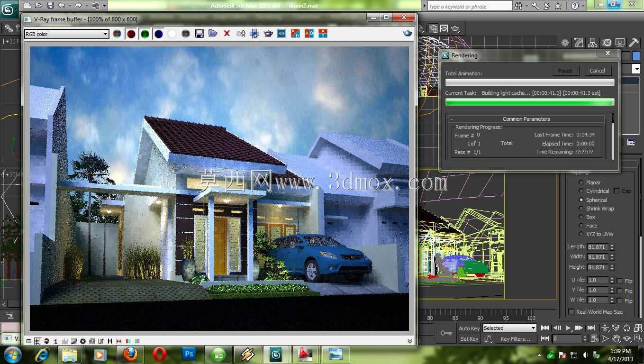Select diagonal A/B compare icon

pos(295,34)
